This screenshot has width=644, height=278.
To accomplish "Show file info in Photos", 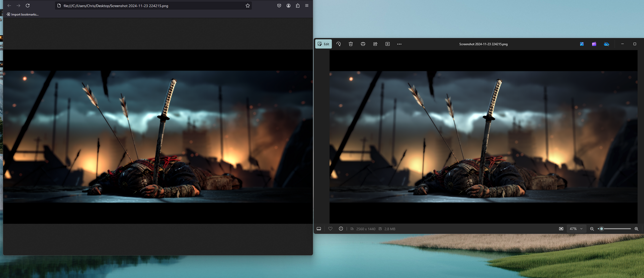I will (x=341, y=229).
